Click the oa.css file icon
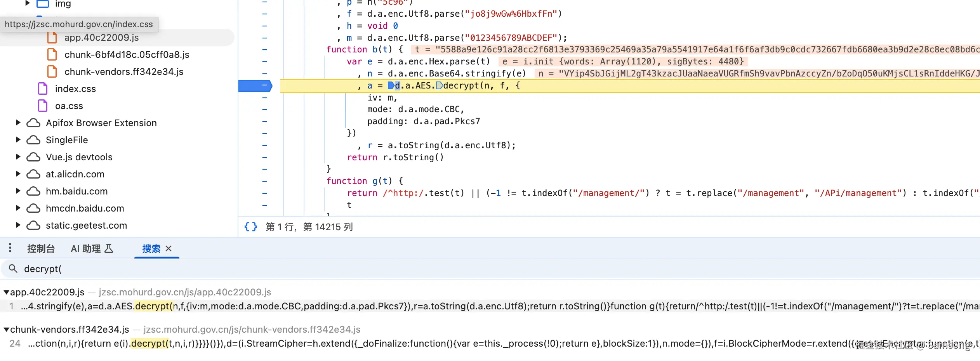The image size is (980, 361). [x=43, y=106]
